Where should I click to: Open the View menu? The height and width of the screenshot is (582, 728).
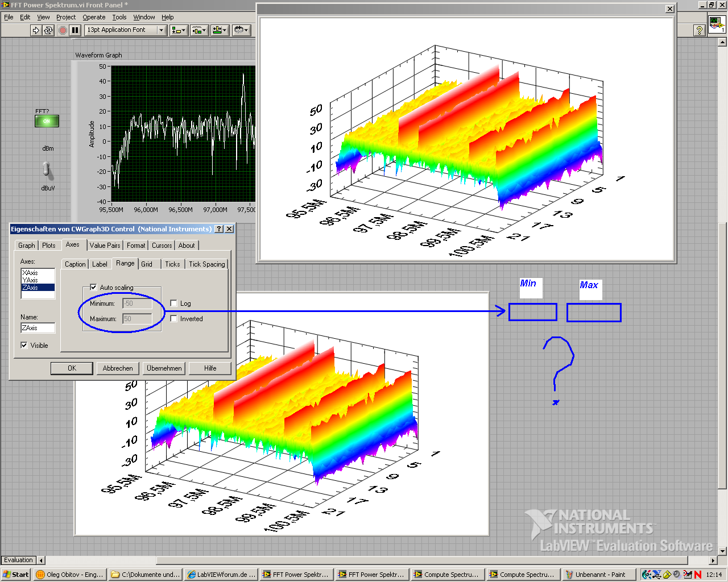[43, 17]
